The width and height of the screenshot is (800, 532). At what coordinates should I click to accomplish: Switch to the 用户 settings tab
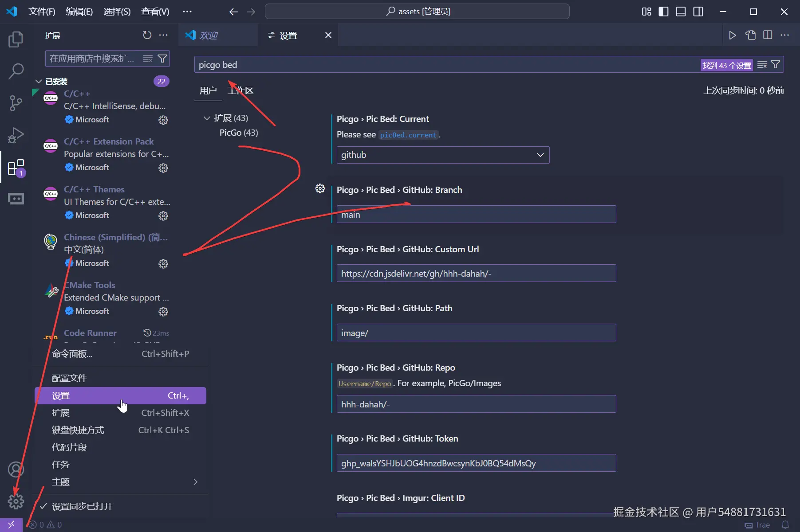(208, 91)
